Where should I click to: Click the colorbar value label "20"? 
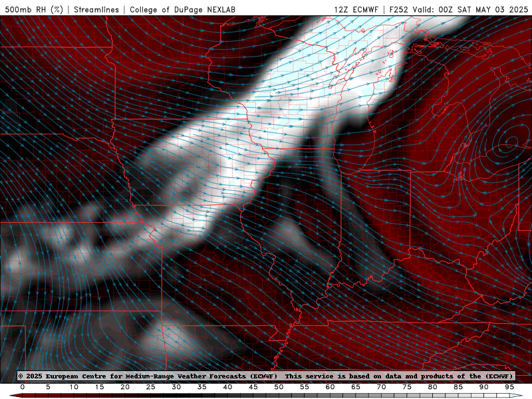tap(125, 387)
